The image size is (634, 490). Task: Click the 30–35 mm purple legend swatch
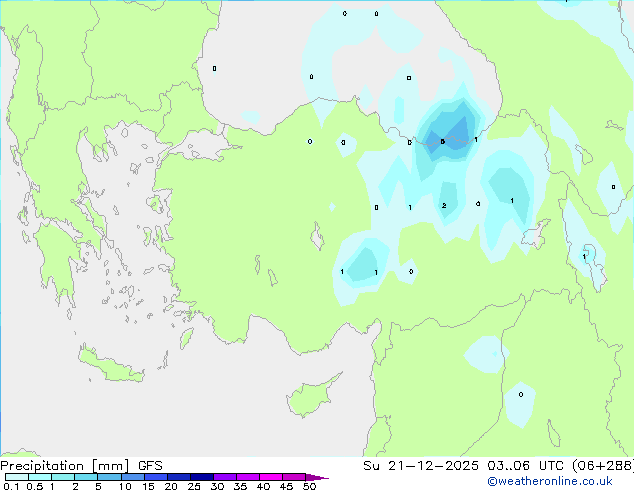click(x=224, y=477)
